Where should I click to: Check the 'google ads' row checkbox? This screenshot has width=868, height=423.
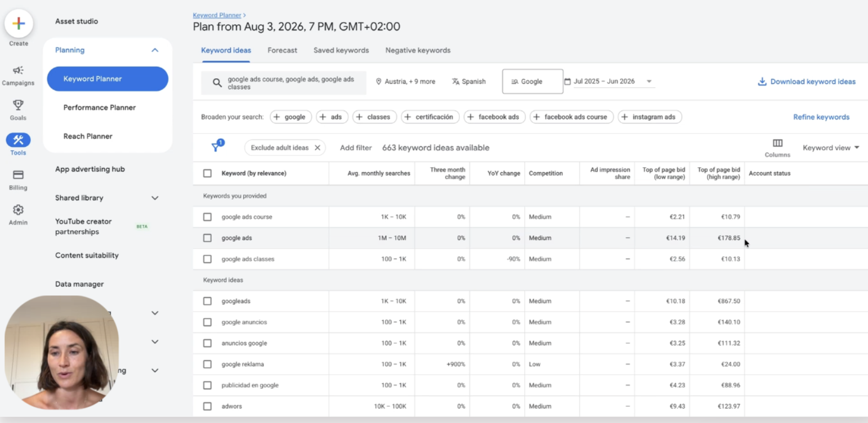[207, 238]
